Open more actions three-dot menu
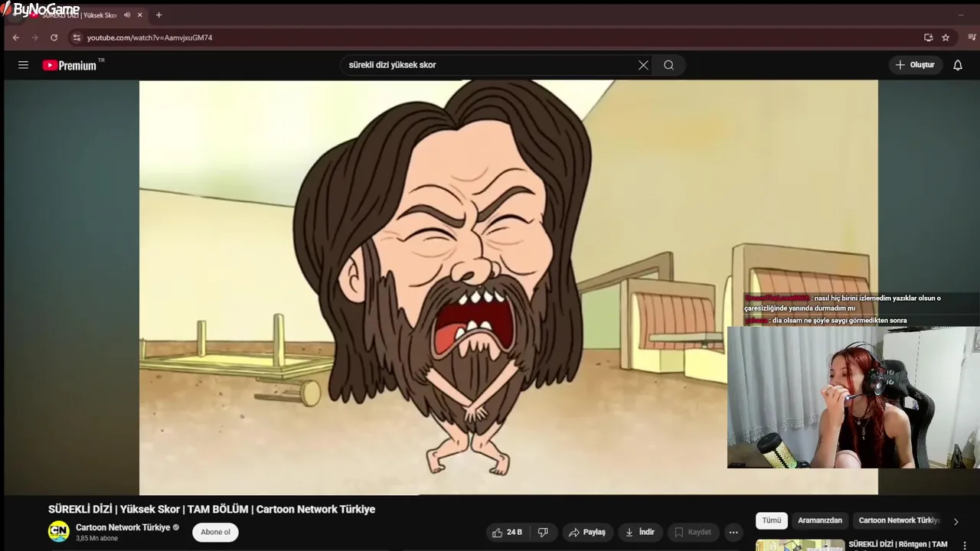The width and height of the screenshot is (980, 551). click(733, 532)
